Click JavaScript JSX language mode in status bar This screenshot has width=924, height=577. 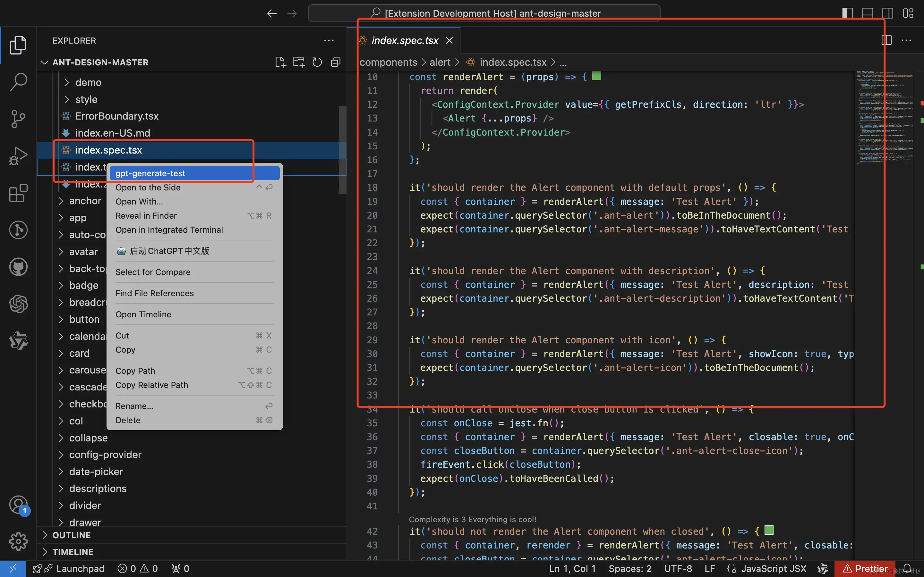tap(773, 569)
